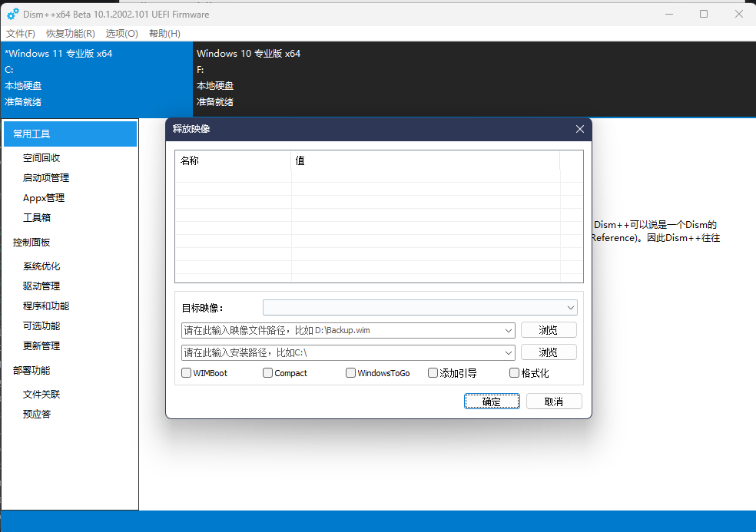Select the Windows 11 专业版 x64 image tile

(x=97, y=79)
